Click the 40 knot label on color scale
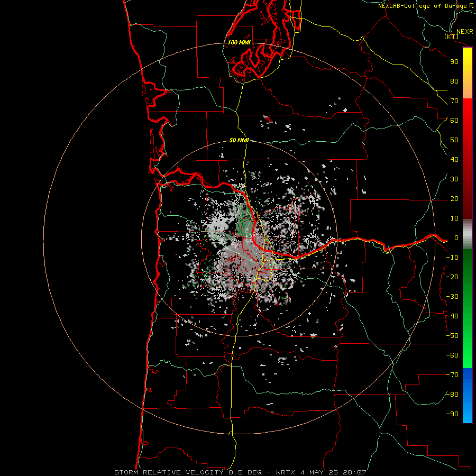The image size is (476, 476). [x=454, y=160]
